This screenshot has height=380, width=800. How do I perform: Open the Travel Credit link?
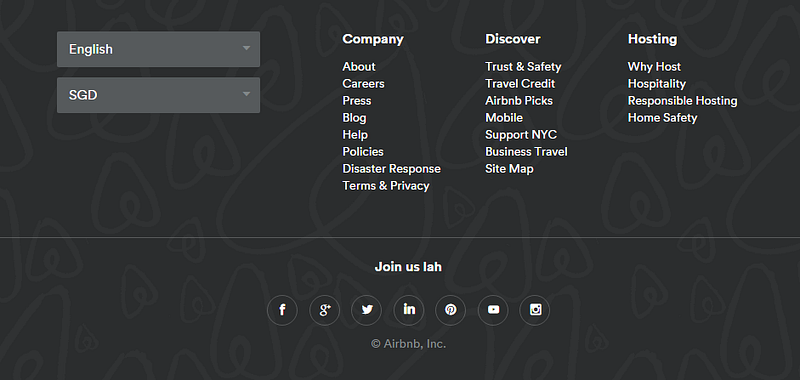point(520,84)
